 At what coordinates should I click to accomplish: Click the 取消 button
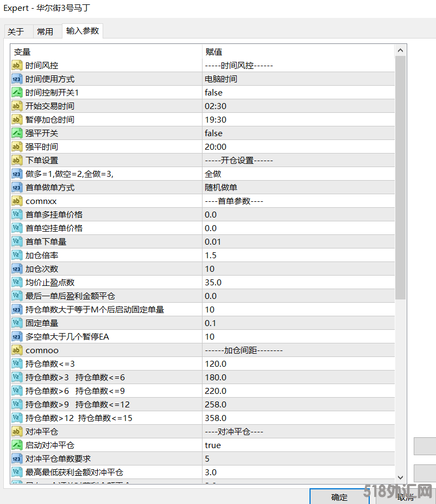406,497
